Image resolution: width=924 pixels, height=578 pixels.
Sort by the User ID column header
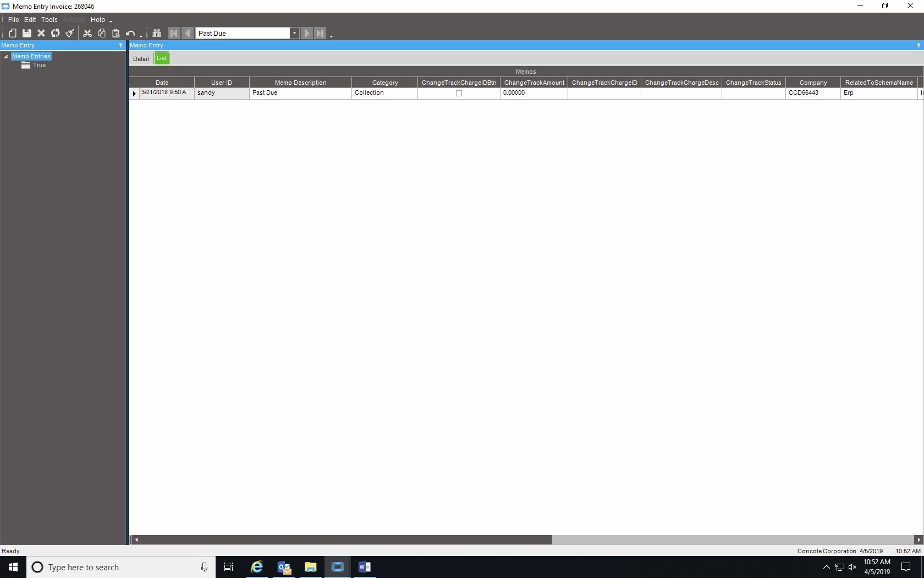point(222,83)
